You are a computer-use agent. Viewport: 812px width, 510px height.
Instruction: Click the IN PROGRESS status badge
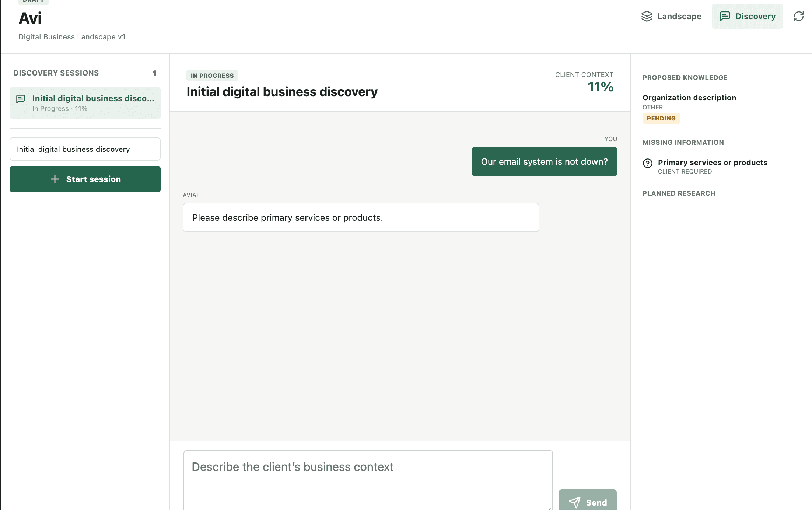point(212,76)
